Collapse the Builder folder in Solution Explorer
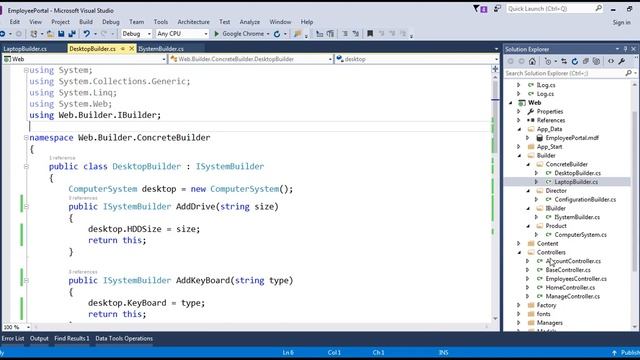Viewport: 640px width, 360px height. click(519, 156)
